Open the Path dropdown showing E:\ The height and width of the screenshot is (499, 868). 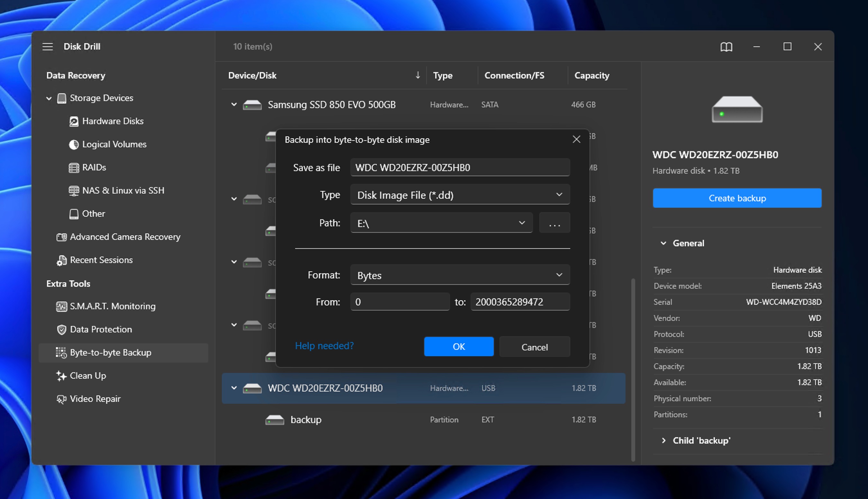point(441,223)
